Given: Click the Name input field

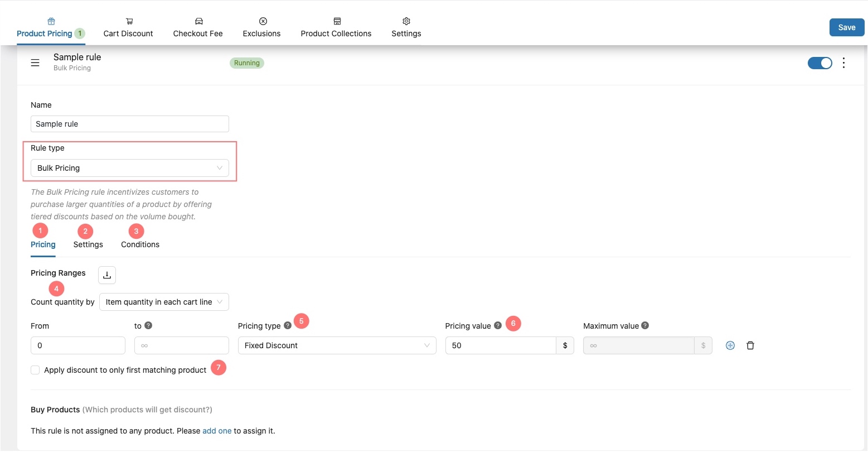Looking at the screenshot, I should pyautogui.click(x=130, y=124).
